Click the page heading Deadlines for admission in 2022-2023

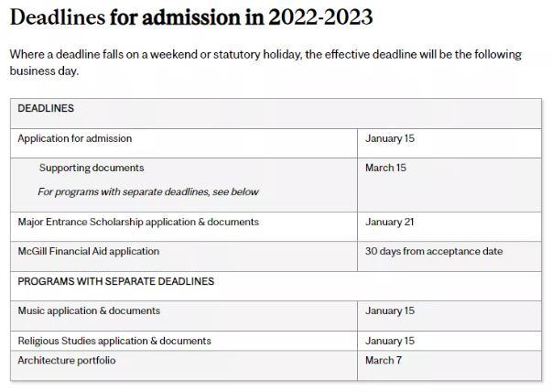tap(191, 16)
